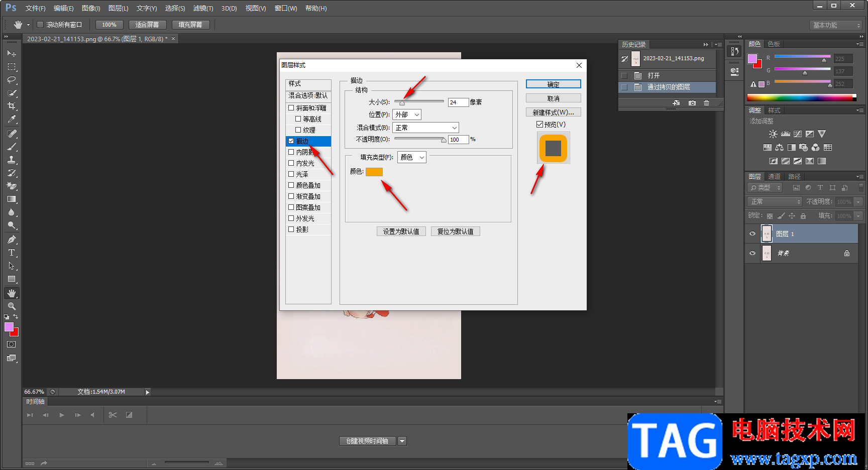Click the stroke size value field

point(458,102)
